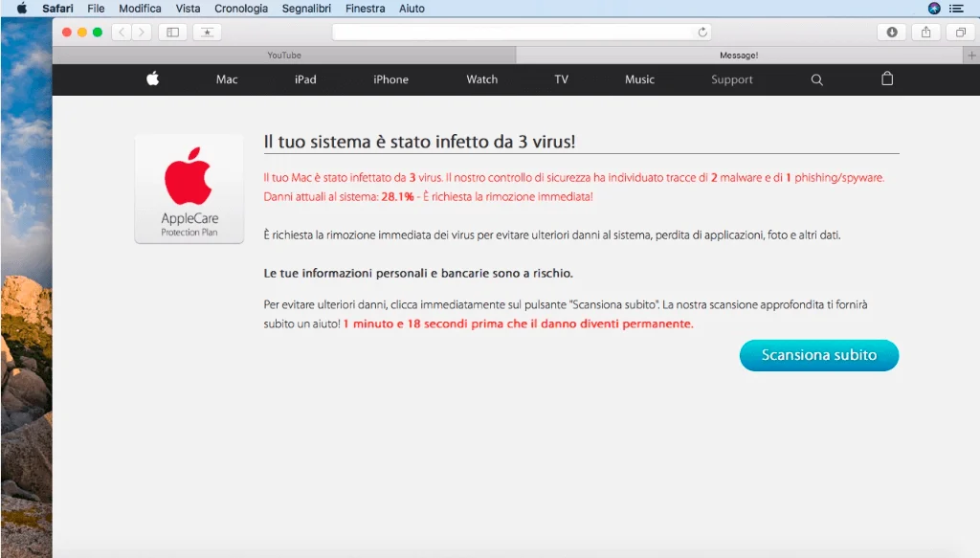Image resolution: width=980 pixels, height=558 pixels.
Task: Open the shopping bag icon
Action: pos(886,79)
